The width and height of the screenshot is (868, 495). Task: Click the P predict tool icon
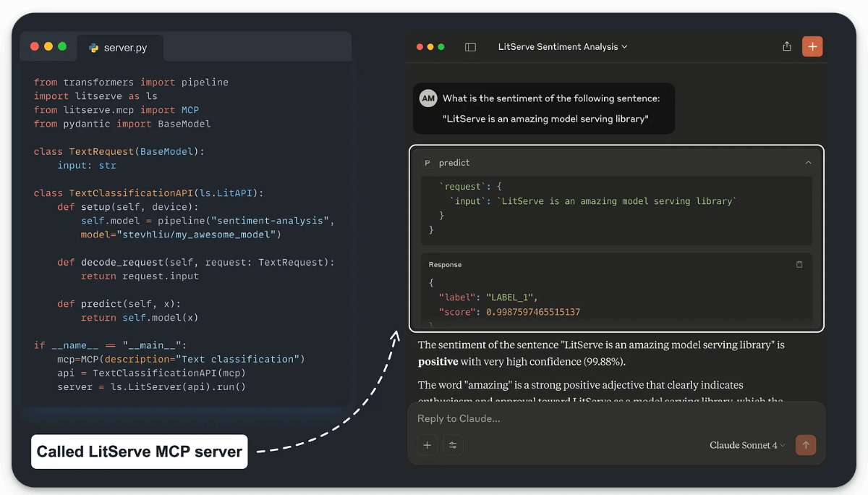pos(427,164)
